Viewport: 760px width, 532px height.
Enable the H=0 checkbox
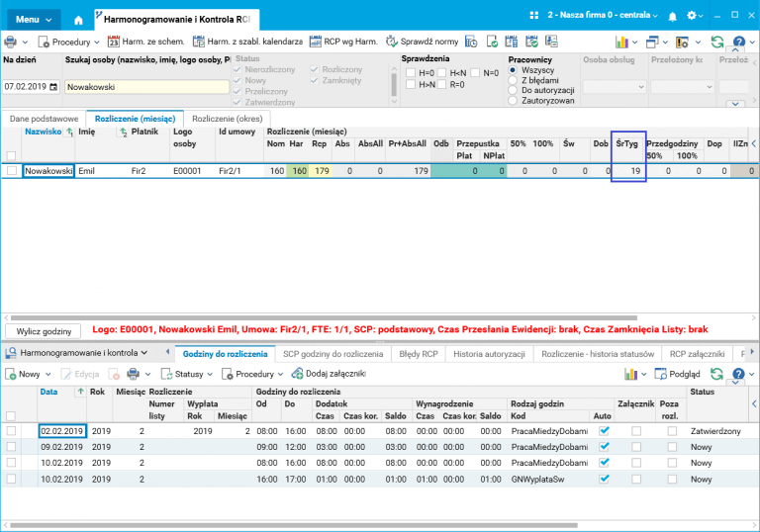pyautogui.click(x=411, y=73)
